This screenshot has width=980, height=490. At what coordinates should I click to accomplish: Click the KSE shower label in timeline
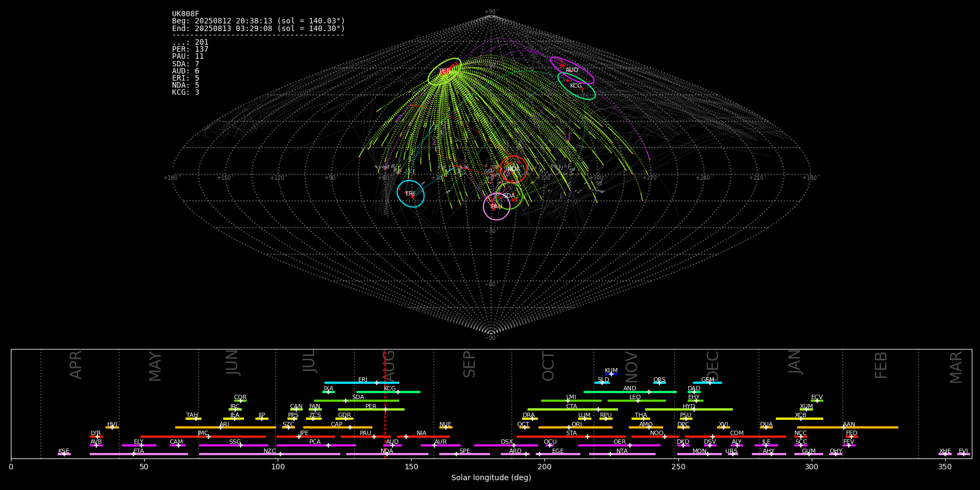click(64, 451)
